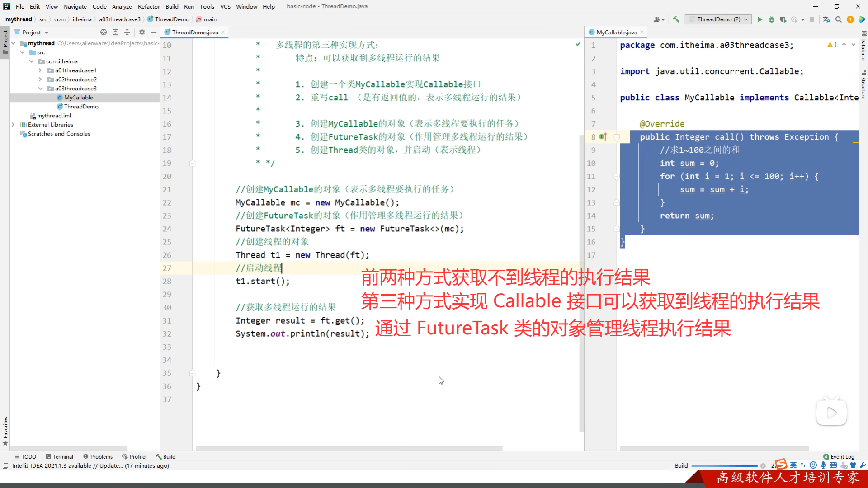Click Select Opened File target icon
Screen dimensions: 868x488
tap(104, 32)
